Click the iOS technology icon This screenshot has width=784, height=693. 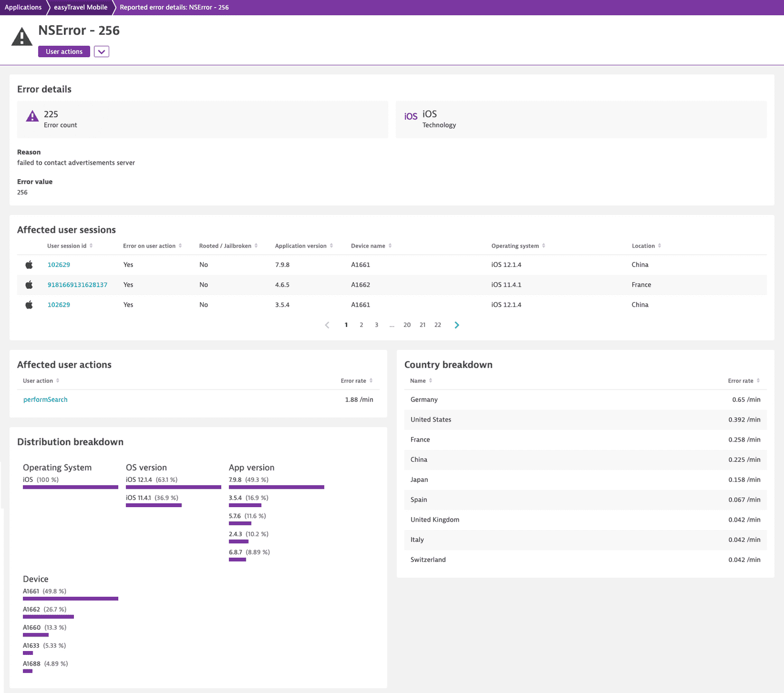[x=410, y=116]
